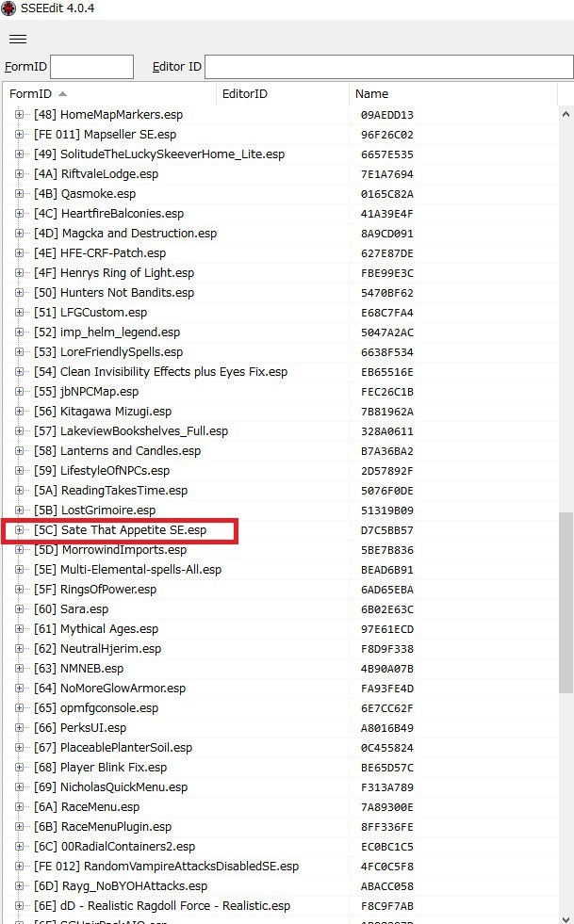The image size is (574, 924).
Task: Sort by FormID column header
Action: (x=31, y=94)
